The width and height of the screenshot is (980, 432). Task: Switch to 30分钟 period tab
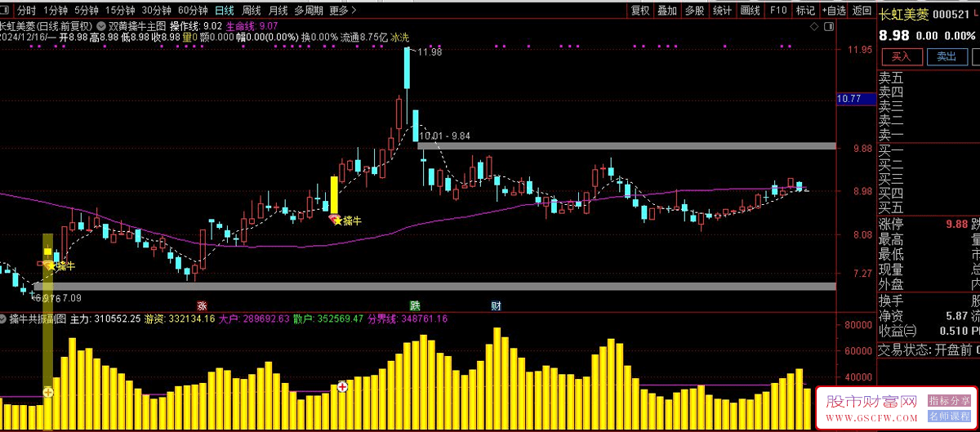(x=155, y=11)
